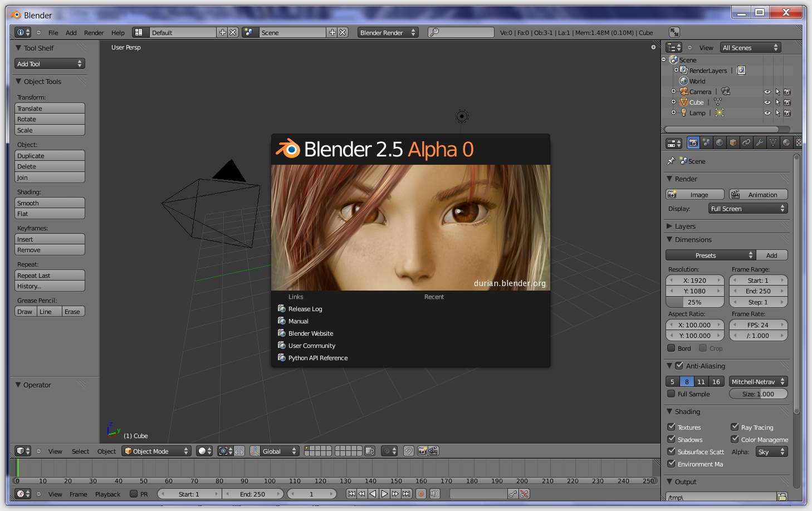
Task: Disable Ray Tracing in Shading panel
Action: (x=734, y=427)
